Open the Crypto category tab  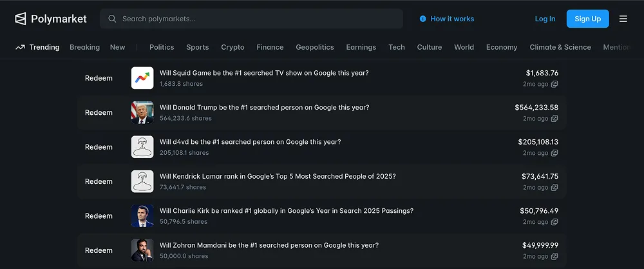232,47
